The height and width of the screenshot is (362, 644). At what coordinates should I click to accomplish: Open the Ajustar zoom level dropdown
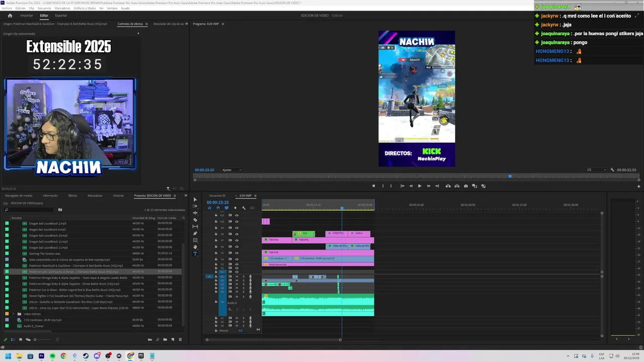232,170
